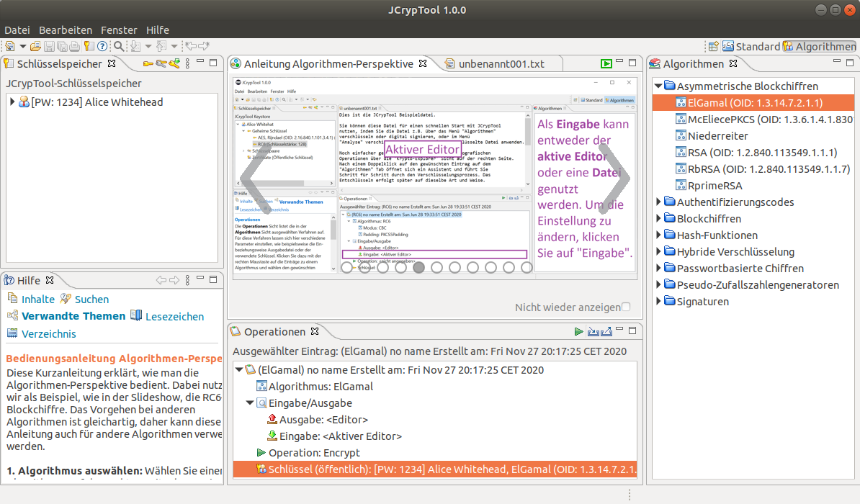Viewport: 860px width, 504px height.
Task: Click the open file folder icon
Action: 35,47
